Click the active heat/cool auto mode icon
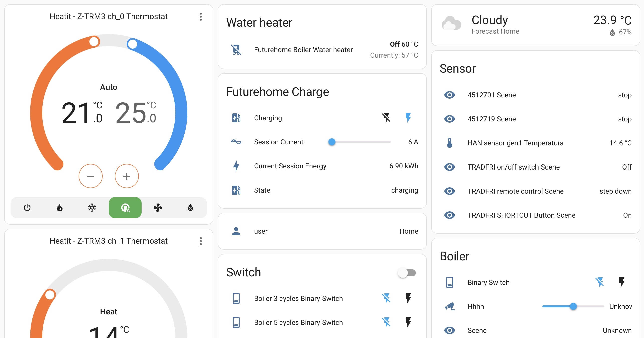 125,208
